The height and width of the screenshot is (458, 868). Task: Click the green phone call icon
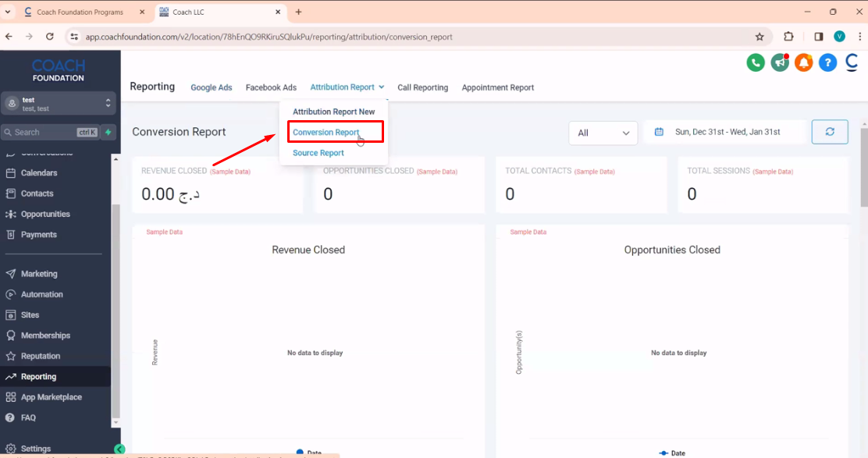756,62
